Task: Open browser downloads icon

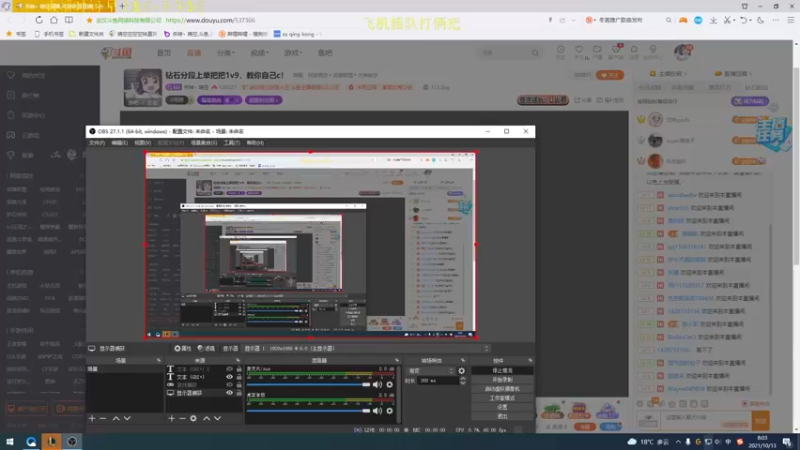Action: point(713,20)
